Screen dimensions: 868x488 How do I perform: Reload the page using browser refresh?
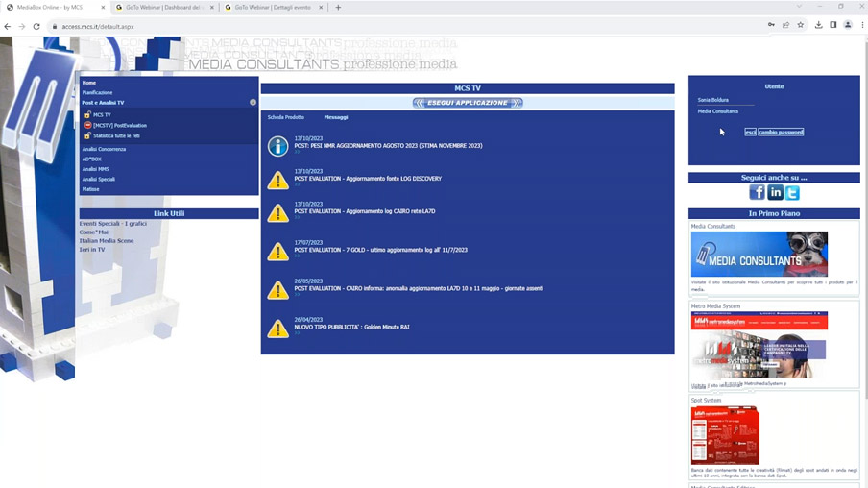tap(36, 26)
